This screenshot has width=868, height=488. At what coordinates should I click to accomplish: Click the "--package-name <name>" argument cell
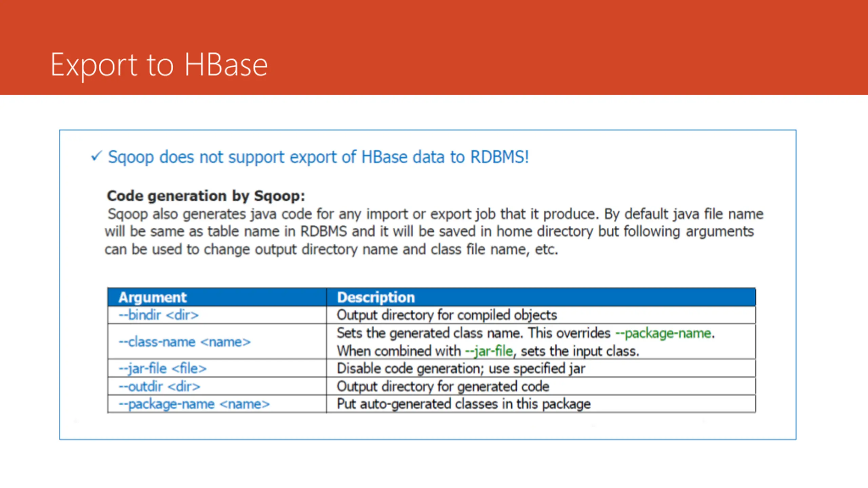coord(217,404)
